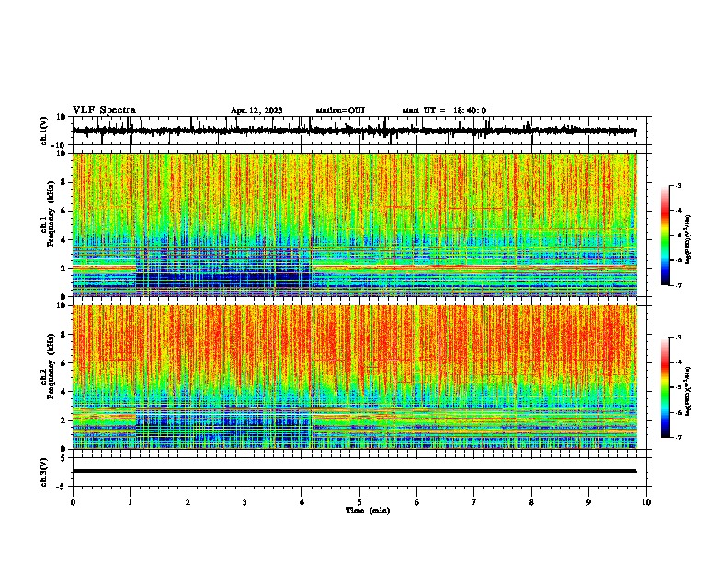The height and width of the screenshot is (563, 728).
Task: Click the "VLF Spectra" title text
Action: pyautogui.click(x=104, y=110)
